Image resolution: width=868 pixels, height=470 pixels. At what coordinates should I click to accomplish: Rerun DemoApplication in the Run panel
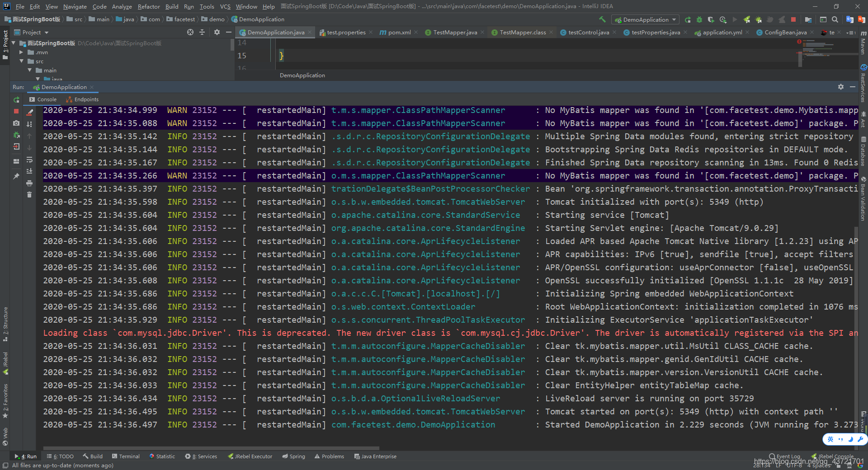pyautogui.click(x=16, y=99)
